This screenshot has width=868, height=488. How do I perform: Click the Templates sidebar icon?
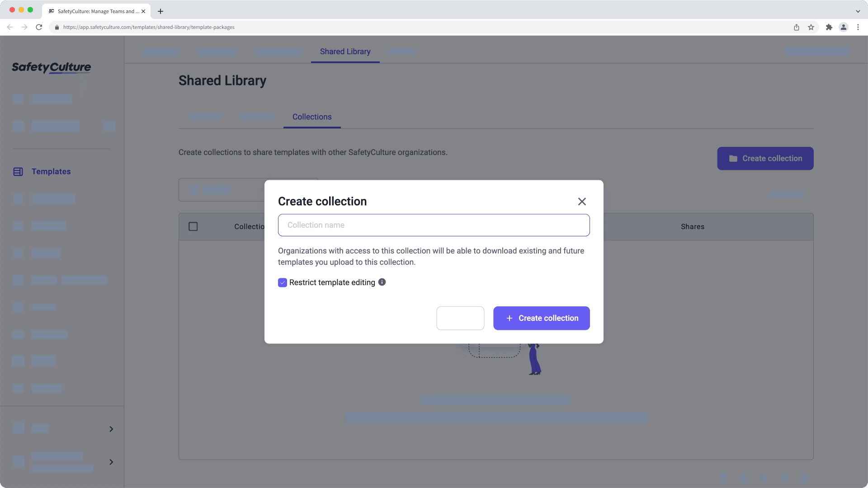19,171
